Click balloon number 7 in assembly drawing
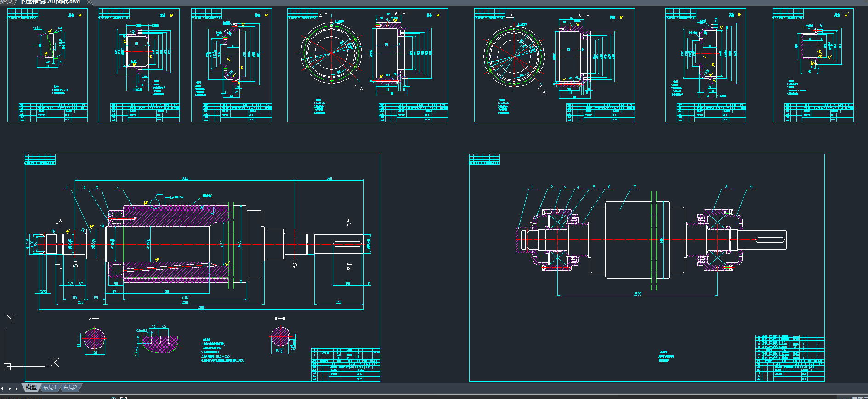The height and width of the screenshot is (399, 868). (x=635, y=187)
